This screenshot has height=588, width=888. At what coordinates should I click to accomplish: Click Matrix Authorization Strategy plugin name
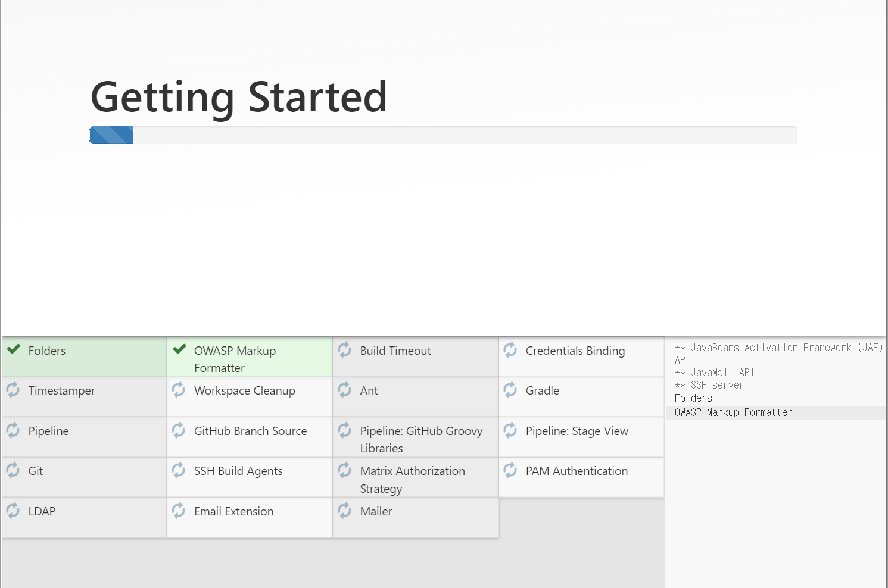(x=412, y=480)
